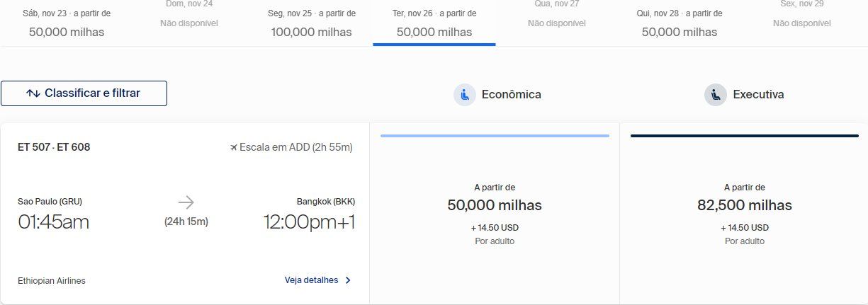Viewport: 868px width, 305px height.
Task: Click the arrow icon between GRU and BKK
Action: click(x=186, y=203)
